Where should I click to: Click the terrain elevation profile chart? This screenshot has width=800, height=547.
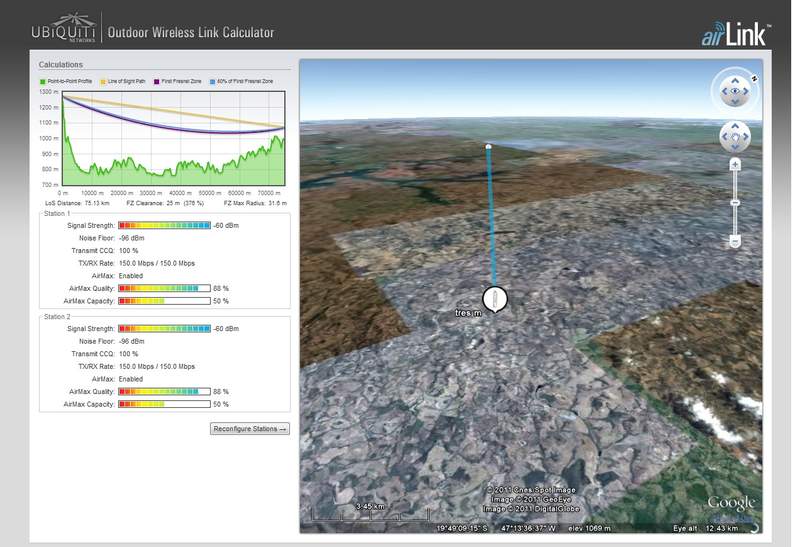point(173,138)
